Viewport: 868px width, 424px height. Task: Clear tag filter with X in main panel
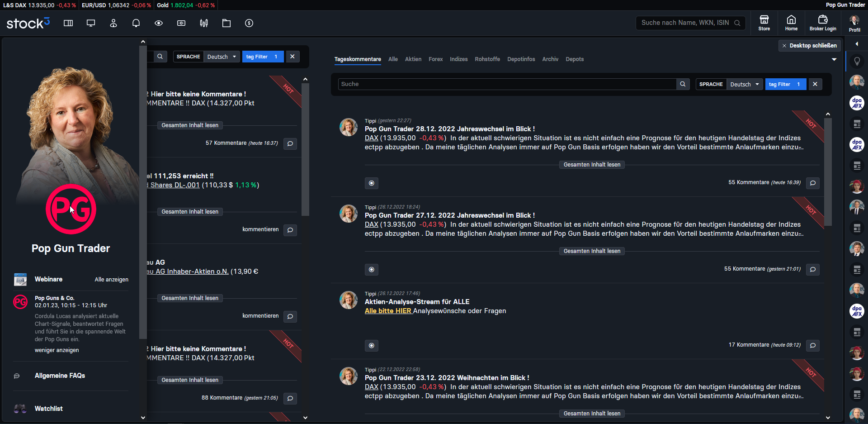tap(815, 84)
